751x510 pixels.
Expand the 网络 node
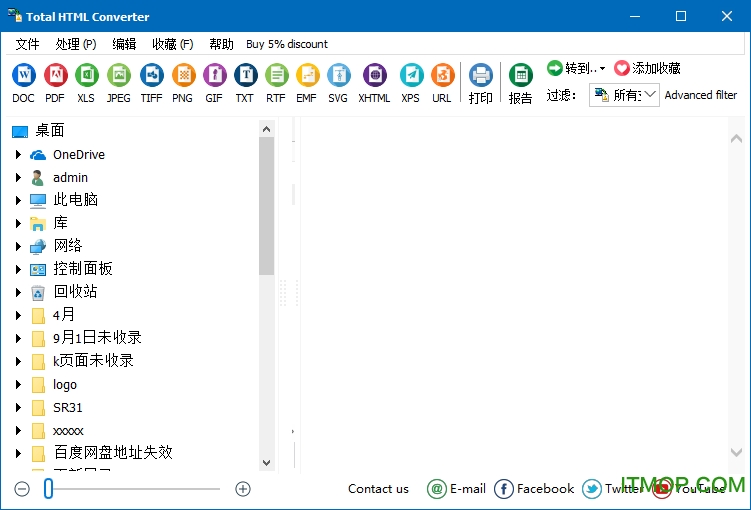pos(18,246)
